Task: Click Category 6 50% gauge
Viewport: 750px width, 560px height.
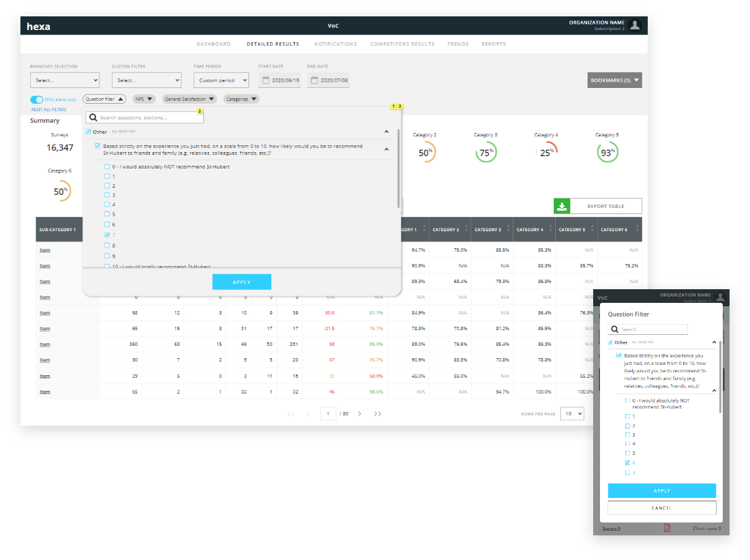Action: tap(60, 192)
